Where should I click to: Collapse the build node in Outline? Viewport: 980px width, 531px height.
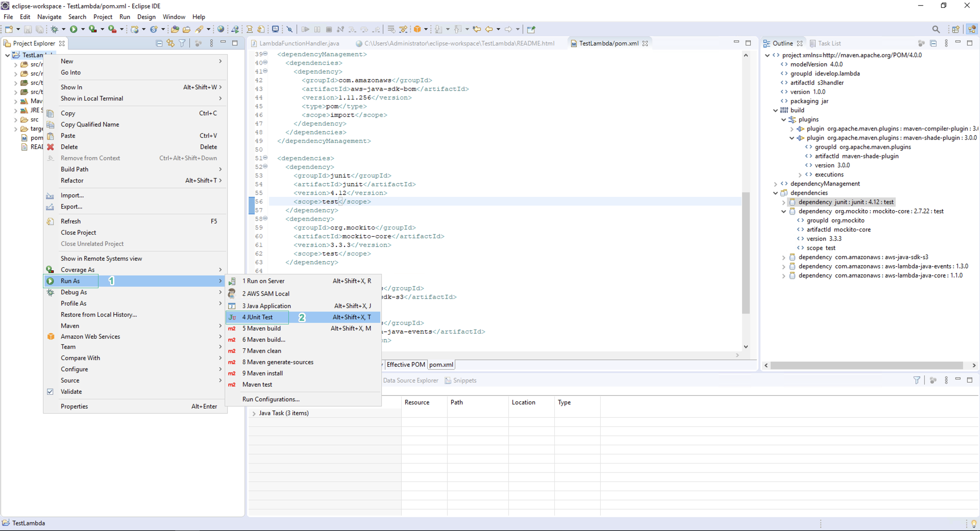775,111
